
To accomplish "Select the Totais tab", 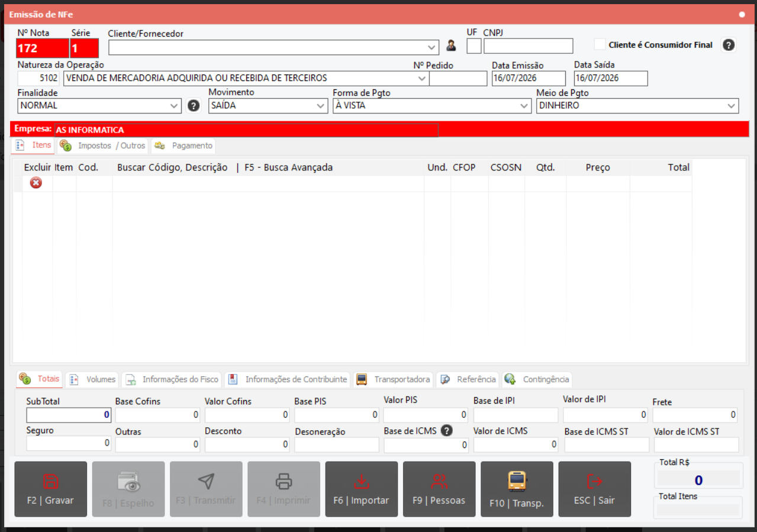I will [40, 379].
